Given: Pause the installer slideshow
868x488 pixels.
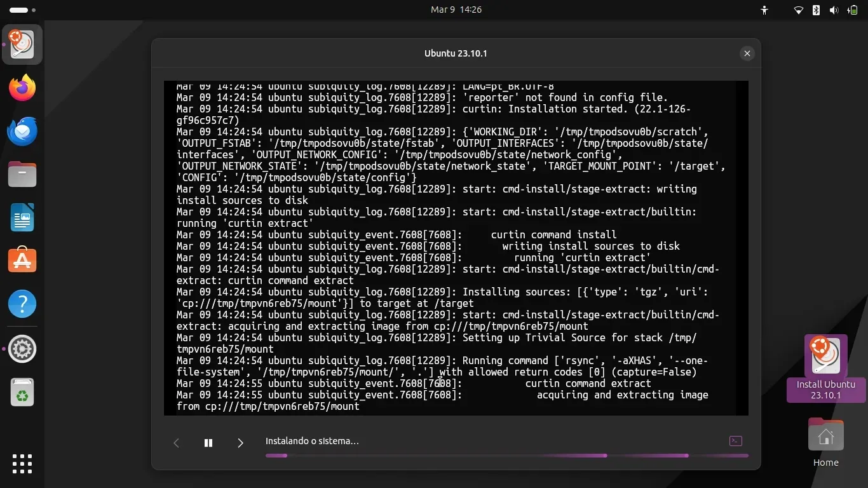Looking at the screenshot, I should (x=208, y=443).
